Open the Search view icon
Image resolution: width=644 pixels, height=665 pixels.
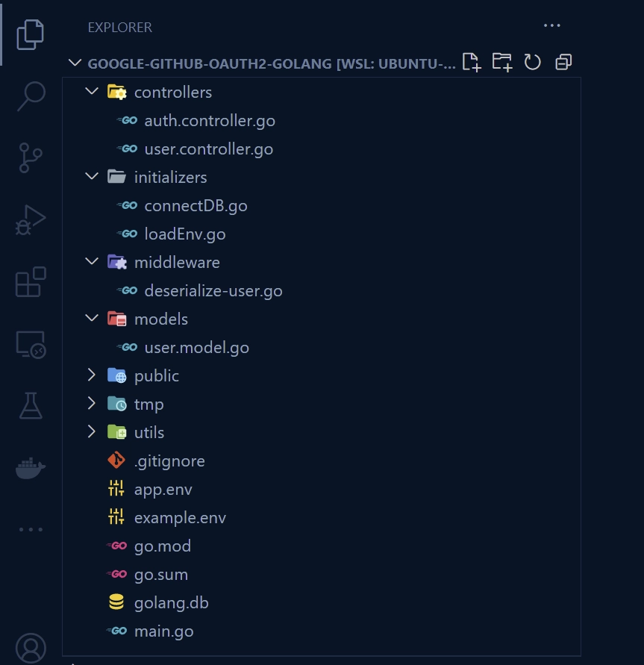(31, 96)
